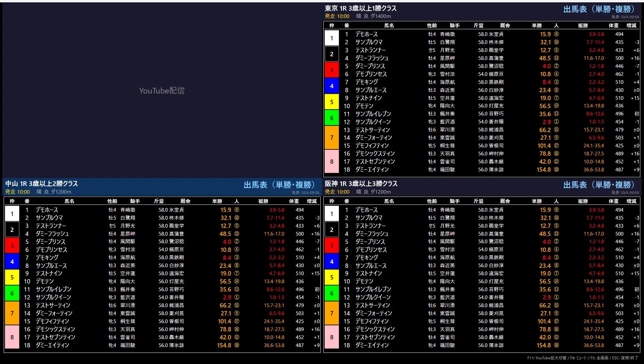Screen dimensions: 644x364
Task: Click 発表 10/4 09:58 timestamp in 中山 panel
Action: (305, 193)
